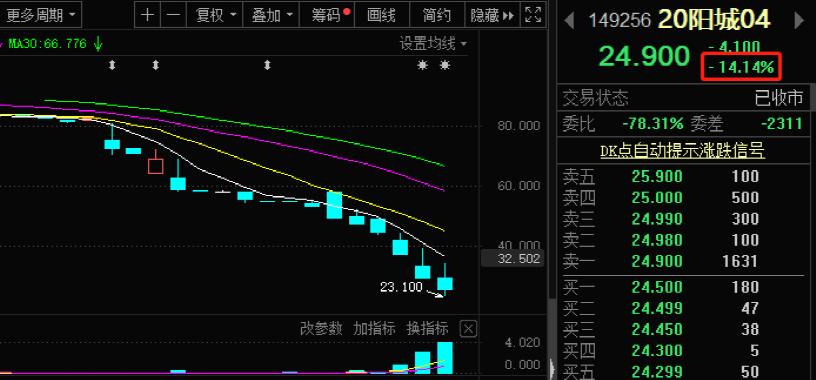
Task: Open the 更多周期 dropdown
Action: (41, 16)
